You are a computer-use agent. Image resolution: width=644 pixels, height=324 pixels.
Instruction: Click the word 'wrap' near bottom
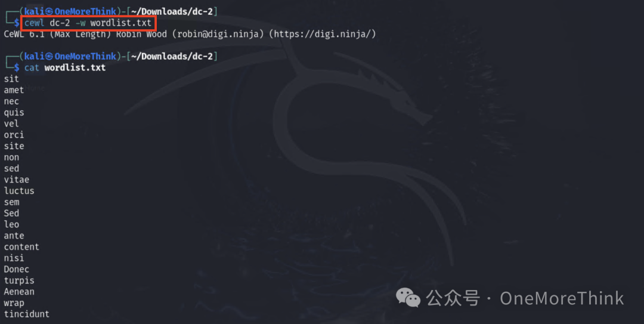point(14,304)
